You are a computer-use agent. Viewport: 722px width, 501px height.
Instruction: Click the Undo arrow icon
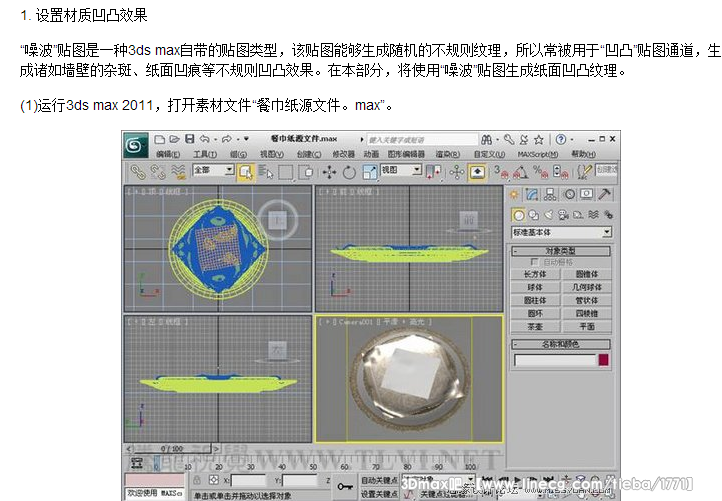click(x=205, y=139)
